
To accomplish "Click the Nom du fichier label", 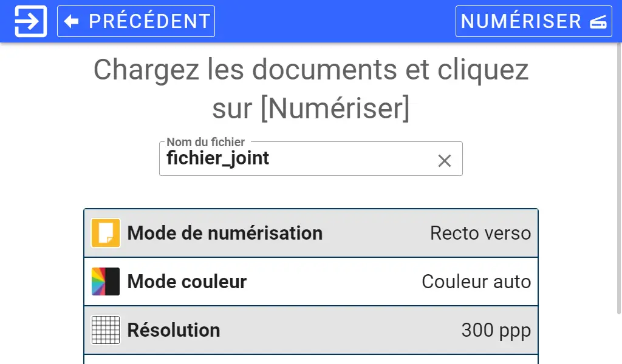I will (x=205, y=142).
